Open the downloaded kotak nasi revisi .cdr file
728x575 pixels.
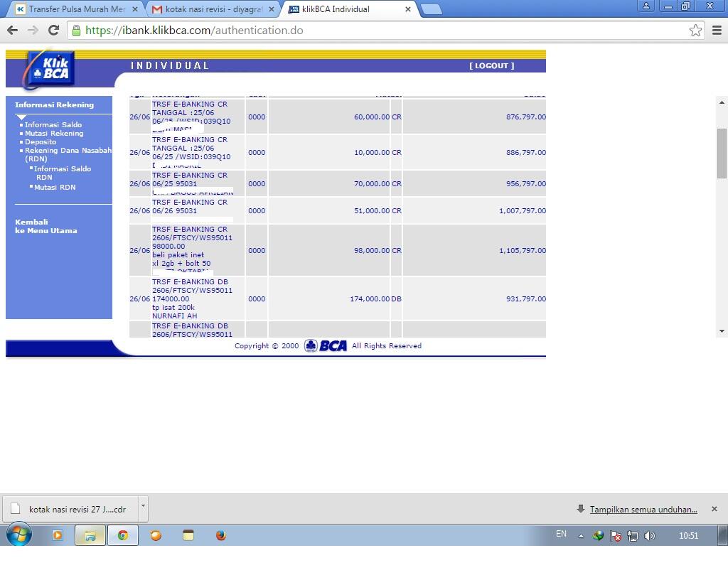click(x=70, y=509)
